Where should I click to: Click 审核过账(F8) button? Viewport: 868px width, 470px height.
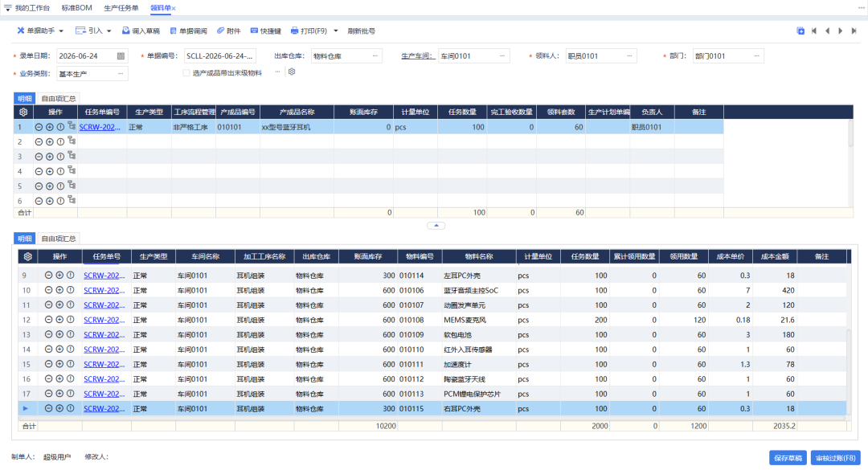pos(835,458)
